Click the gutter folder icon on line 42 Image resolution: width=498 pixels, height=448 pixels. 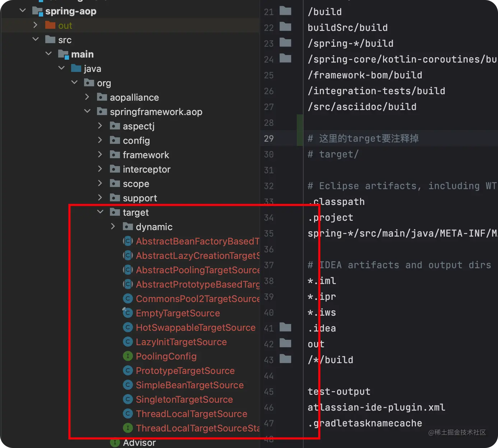click(285, 343)
